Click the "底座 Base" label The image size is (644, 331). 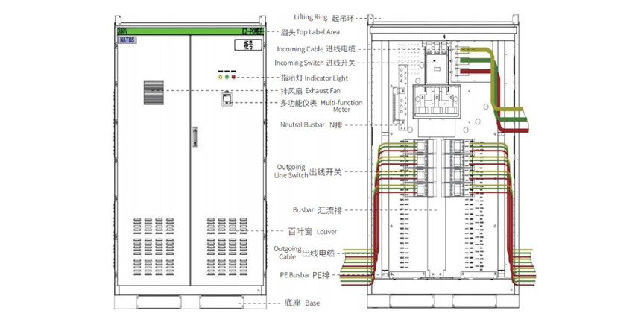pyautogui.click(x=302, y=303)
